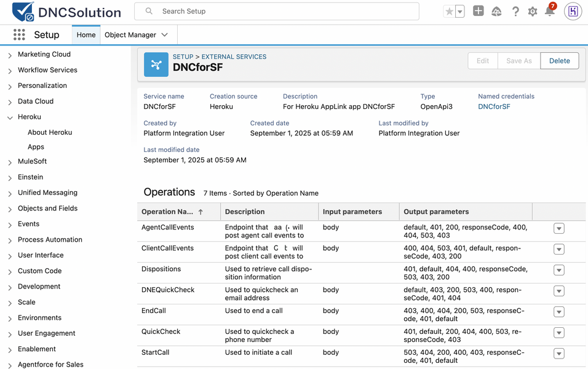Click the Favorites star icon
Screen dimensions: 588x369
point(449,12)
